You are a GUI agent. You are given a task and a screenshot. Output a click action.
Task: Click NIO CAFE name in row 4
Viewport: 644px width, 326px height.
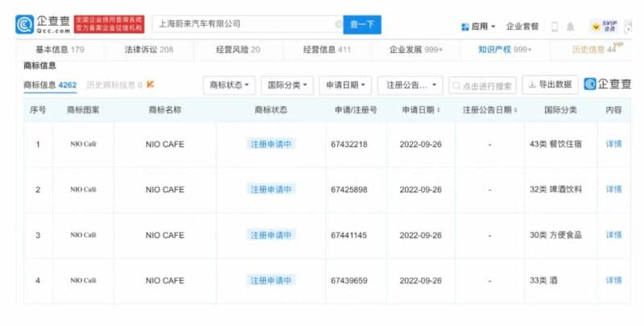(165, 281)
